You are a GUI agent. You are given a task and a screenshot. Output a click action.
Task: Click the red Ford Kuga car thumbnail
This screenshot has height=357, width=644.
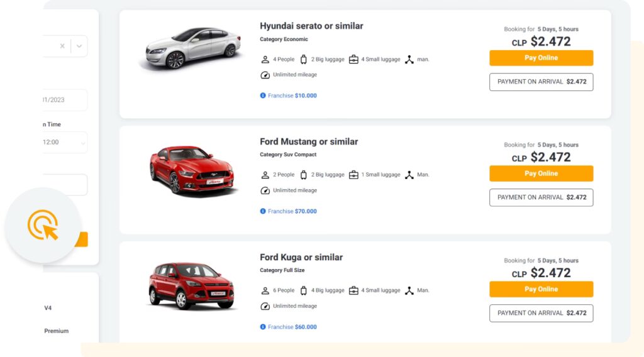pos(191,286)
